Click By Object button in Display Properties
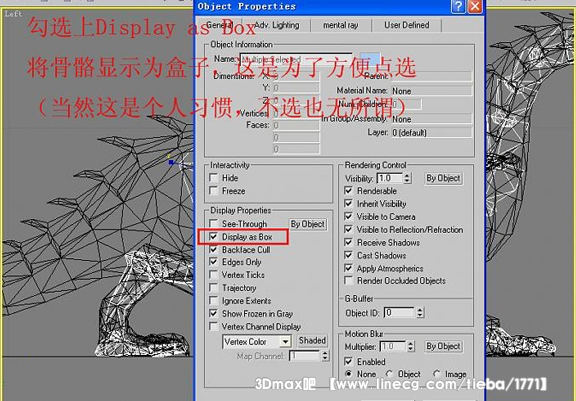Viewport: 576px width, 401px height. point(308,224)
